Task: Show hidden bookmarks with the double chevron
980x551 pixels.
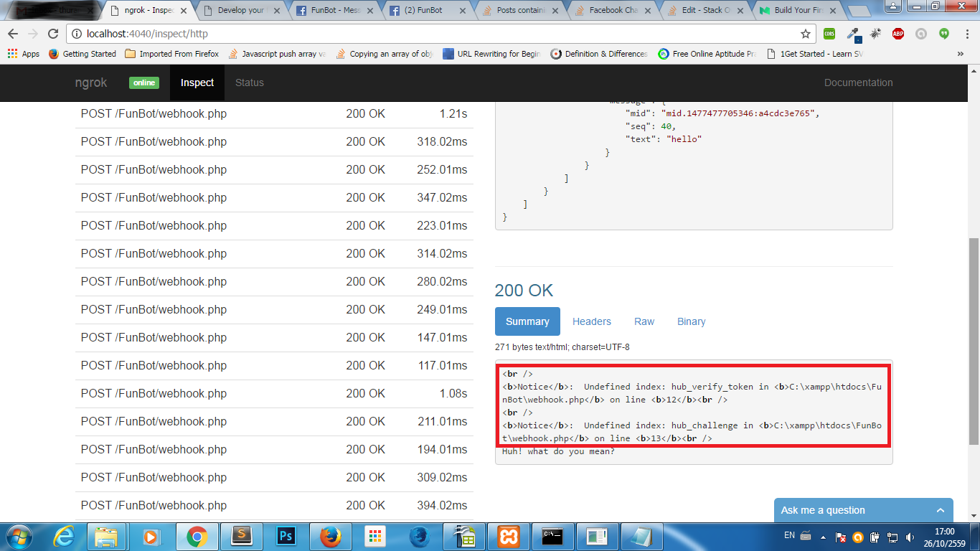Action: 961,54
